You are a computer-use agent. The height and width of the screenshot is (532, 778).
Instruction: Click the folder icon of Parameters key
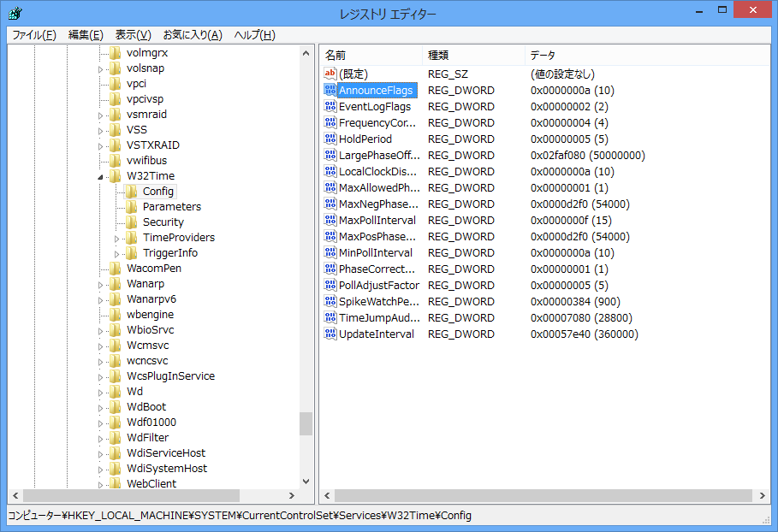pyautogui.click(x=131, y=206)
